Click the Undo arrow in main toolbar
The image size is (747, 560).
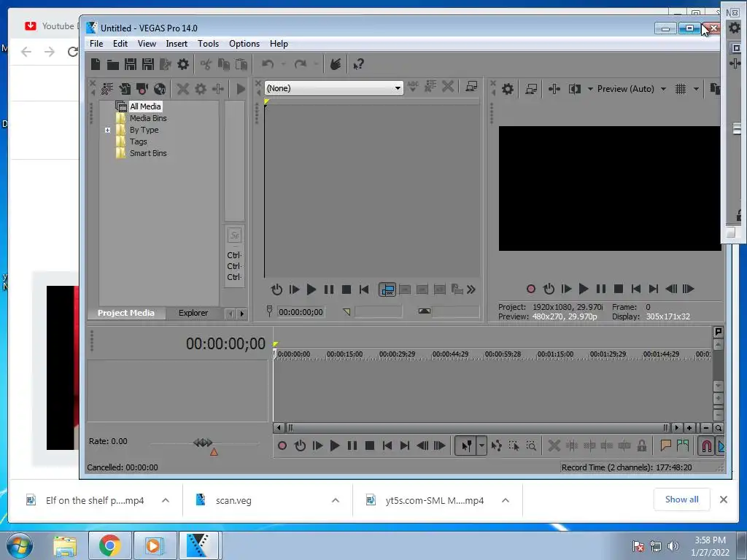pos(268,64)
